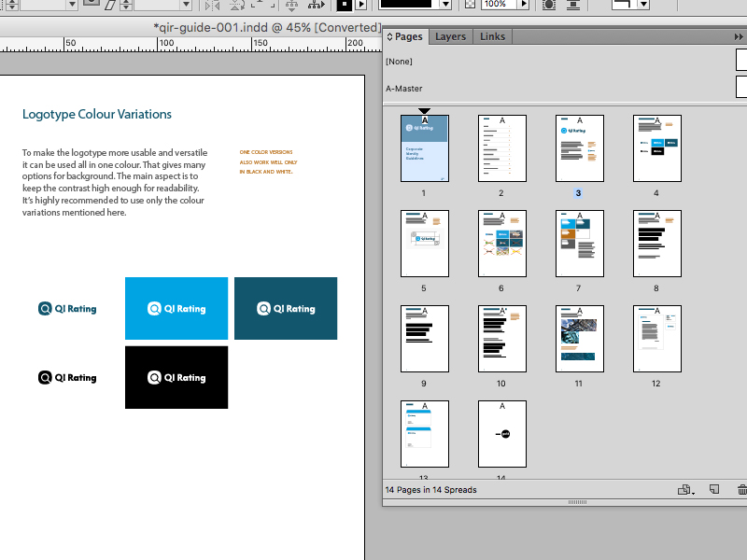Image resolution: width=747 pixels, height=560 pixels.
Task: Select the black background QI Rating logo
Action: pos(176,378)
